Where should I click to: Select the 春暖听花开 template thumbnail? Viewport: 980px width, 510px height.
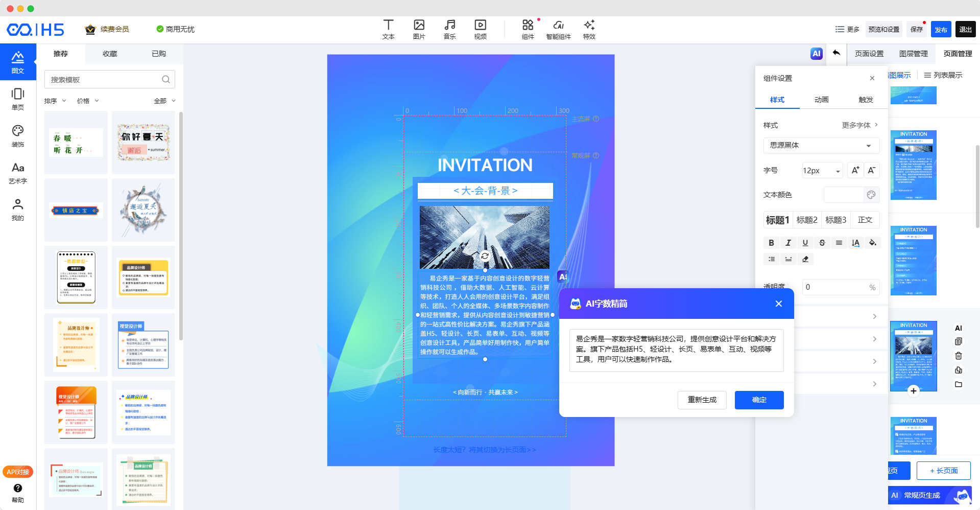[x=76, y=143]
